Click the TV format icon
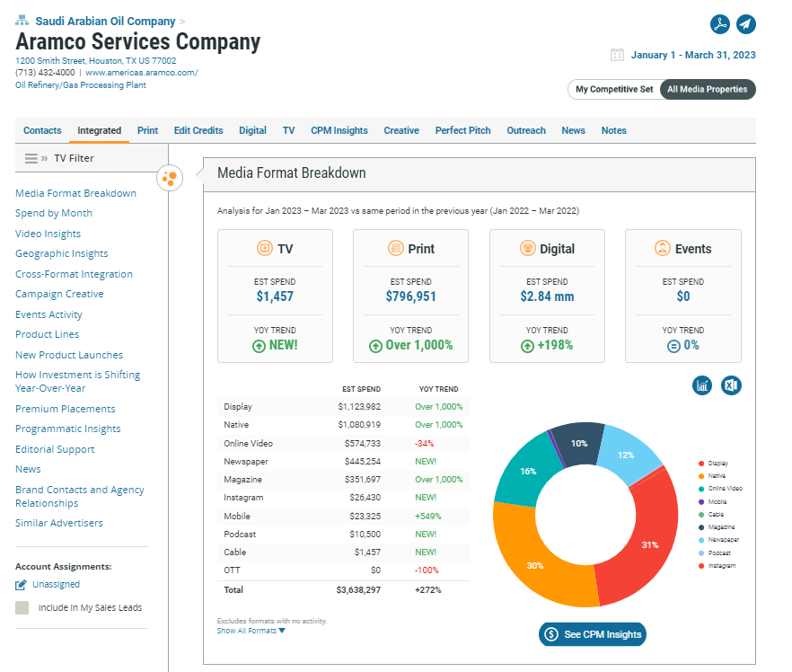792x672 pixels. click(x=265, y=248)
